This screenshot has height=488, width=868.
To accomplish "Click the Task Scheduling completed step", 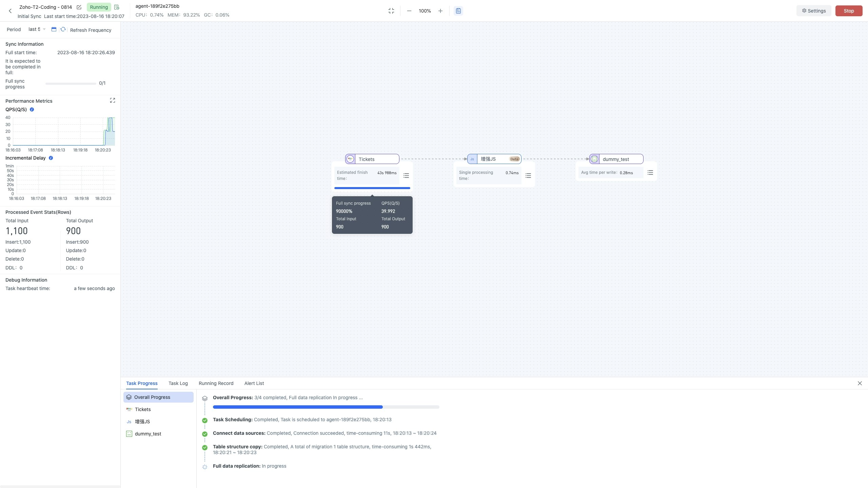I will [302, 420].
